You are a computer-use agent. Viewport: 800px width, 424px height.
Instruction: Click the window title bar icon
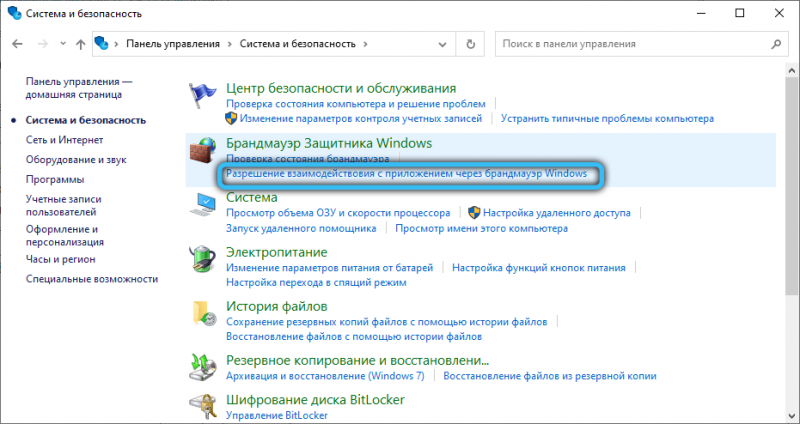15,14
